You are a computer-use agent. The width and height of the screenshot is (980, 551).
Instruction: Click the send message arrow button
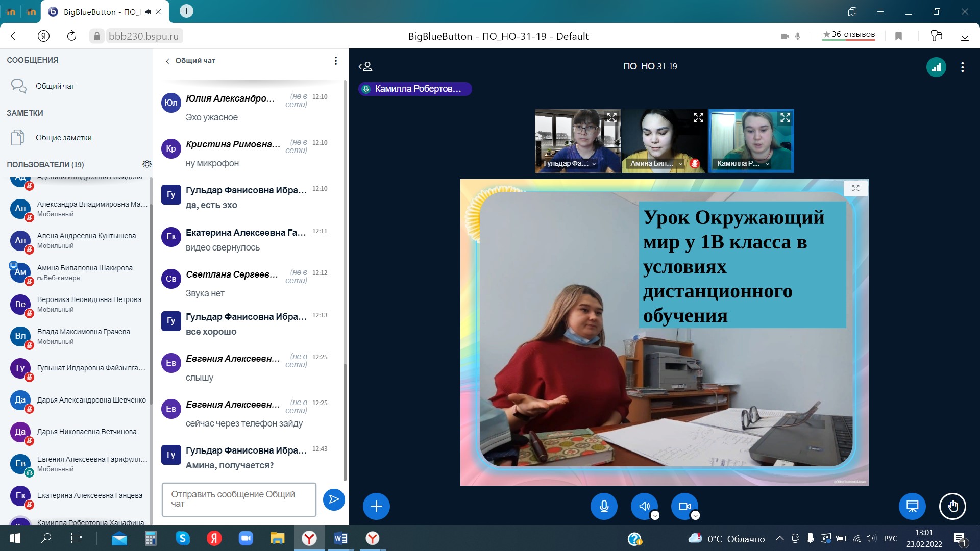pos(334,499)
